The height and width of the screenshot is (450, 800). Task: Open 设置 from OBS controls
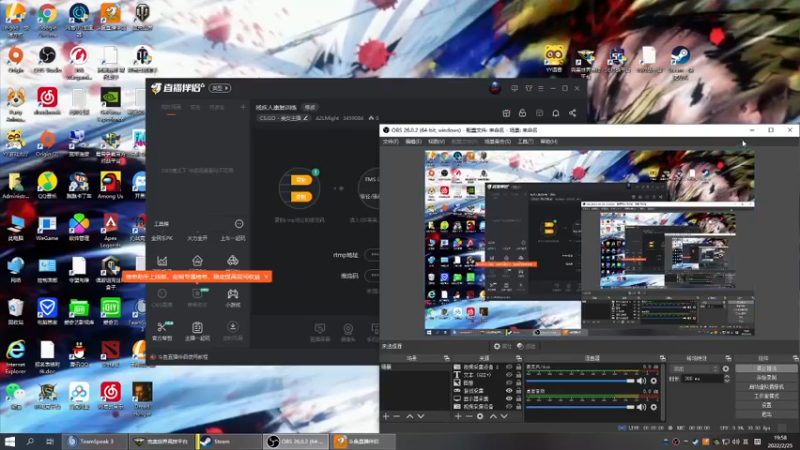pos(766,405)
